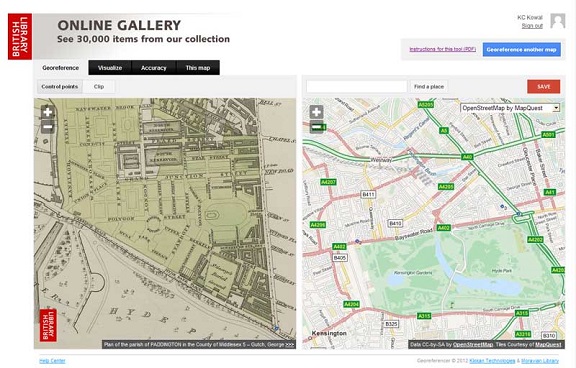Zoom out on the historic Paddington map

(48, 127)
